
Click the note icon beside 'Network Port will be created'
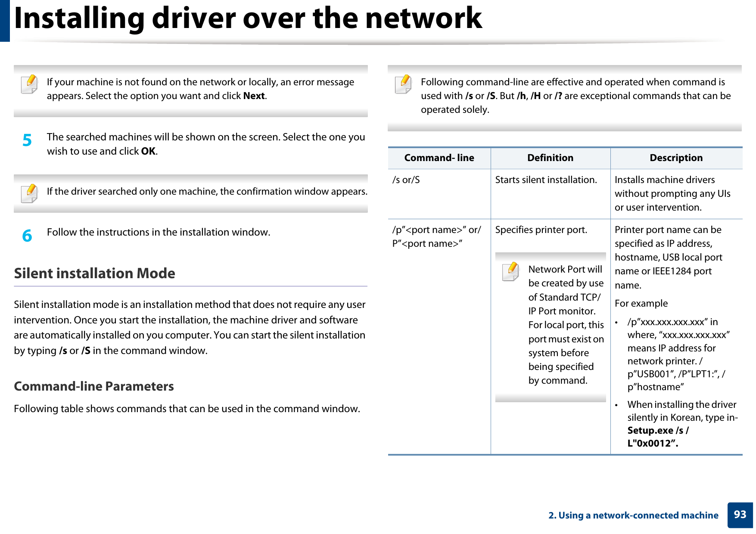pyautogui.click(x=510, y=272)
